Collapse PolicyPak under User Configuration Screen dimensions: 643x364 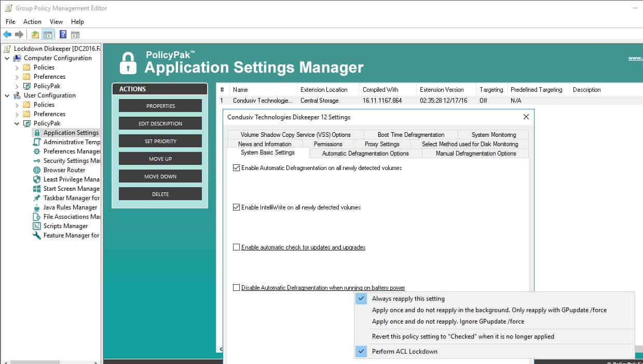(x=17, y=123)
